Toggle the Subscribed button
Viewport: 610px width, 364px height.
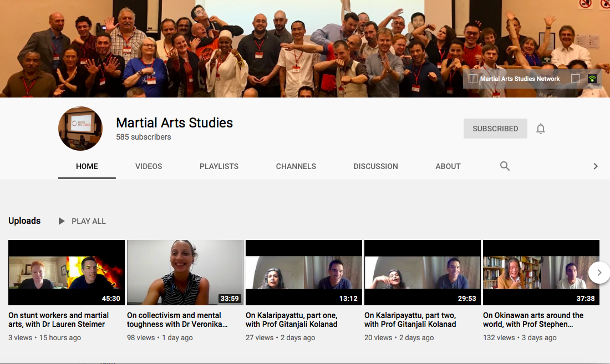pos(495,129)
